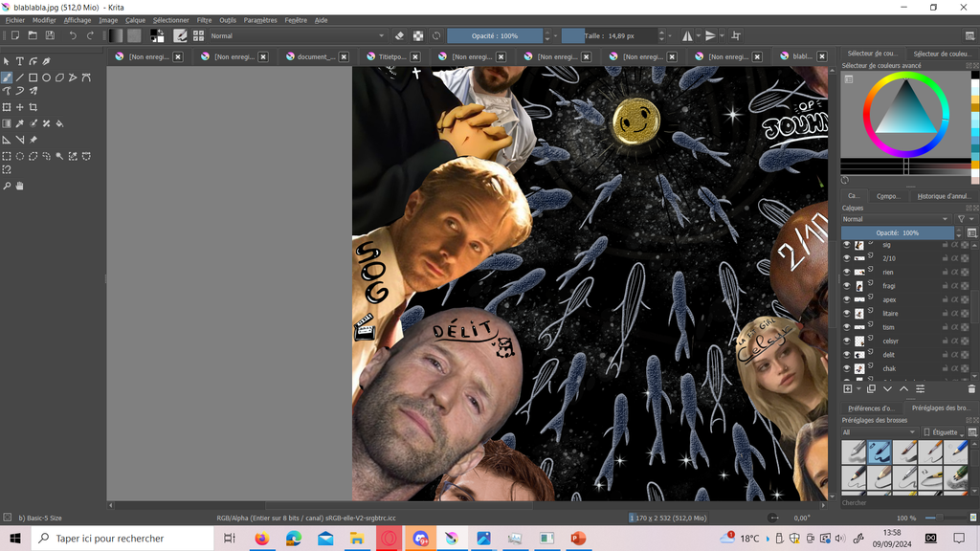Delete layer using the trash icon
980x551 pixels.
click(971, 389)
